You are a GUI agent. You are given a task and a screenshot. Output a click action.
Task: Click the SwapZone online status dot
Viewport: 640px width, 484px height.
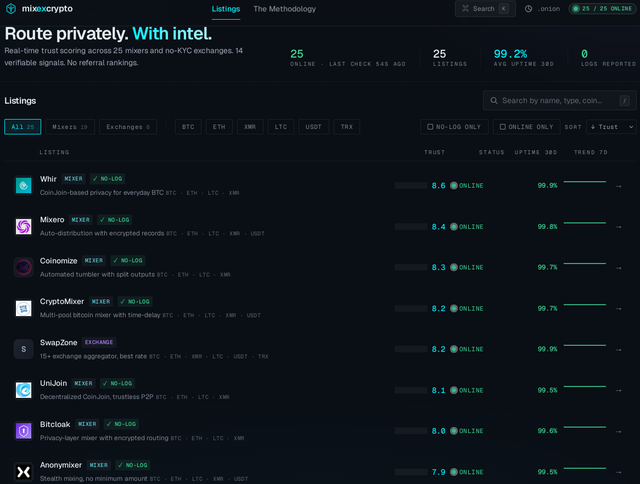453,349
